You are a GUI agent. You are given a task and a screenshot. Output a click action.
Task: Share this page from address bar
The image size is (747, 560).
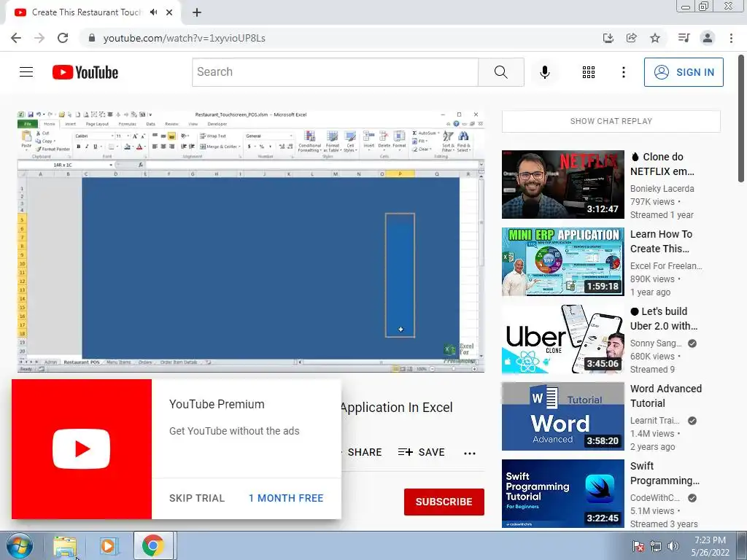631,38
